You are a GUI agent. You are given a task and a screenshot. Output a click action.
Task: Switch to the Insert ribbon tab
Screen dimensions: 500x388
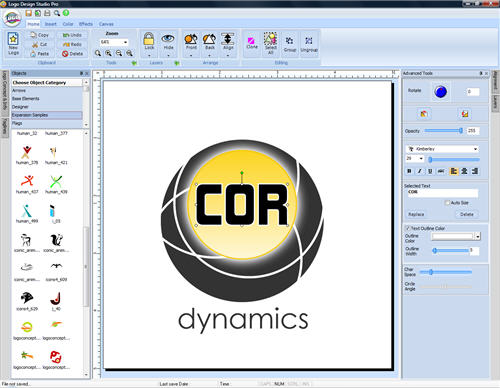tap(50, 24)
